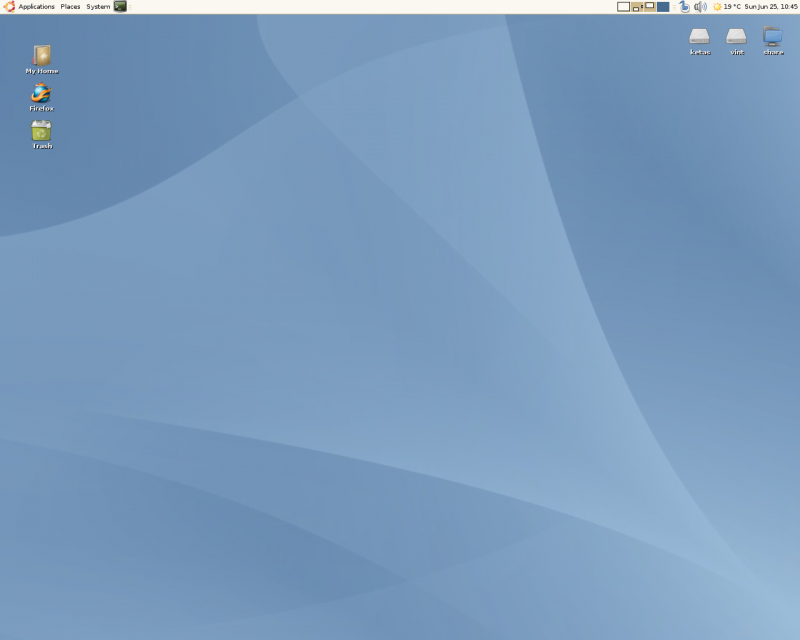Image resolution: width=800 pixels, height=640 pixels.
Task: Switch to the second workspace
Action: pos(637,7)
